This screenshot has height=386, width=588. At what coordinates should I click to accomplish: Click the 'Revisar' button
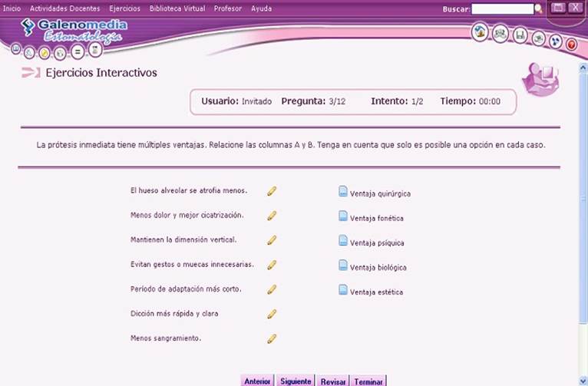click(x=333, y=381)
